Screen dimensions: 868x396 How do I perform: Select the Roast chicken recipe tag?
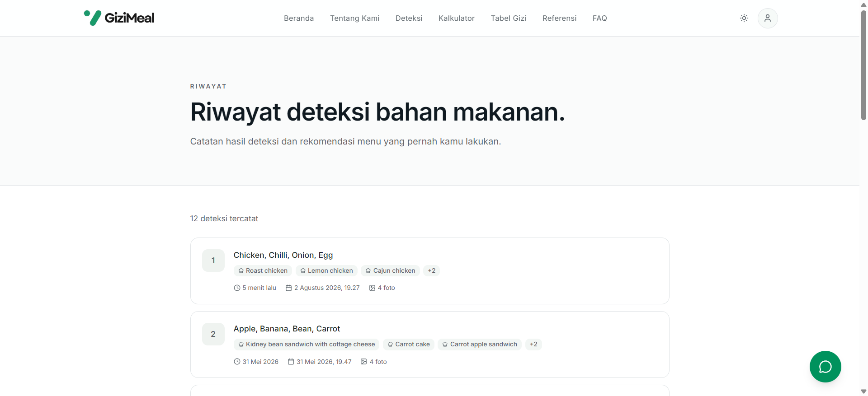(263, 270)
